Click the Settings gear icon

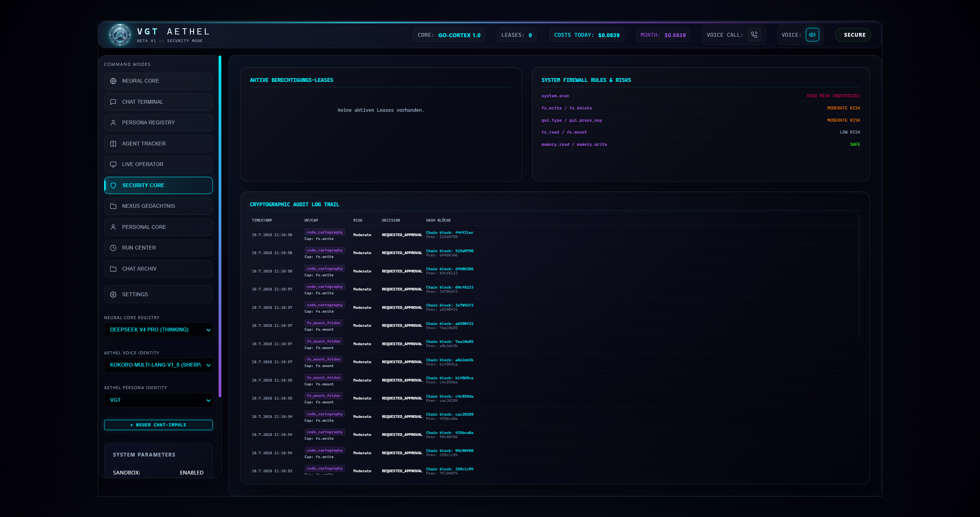(x=113, y=295)
